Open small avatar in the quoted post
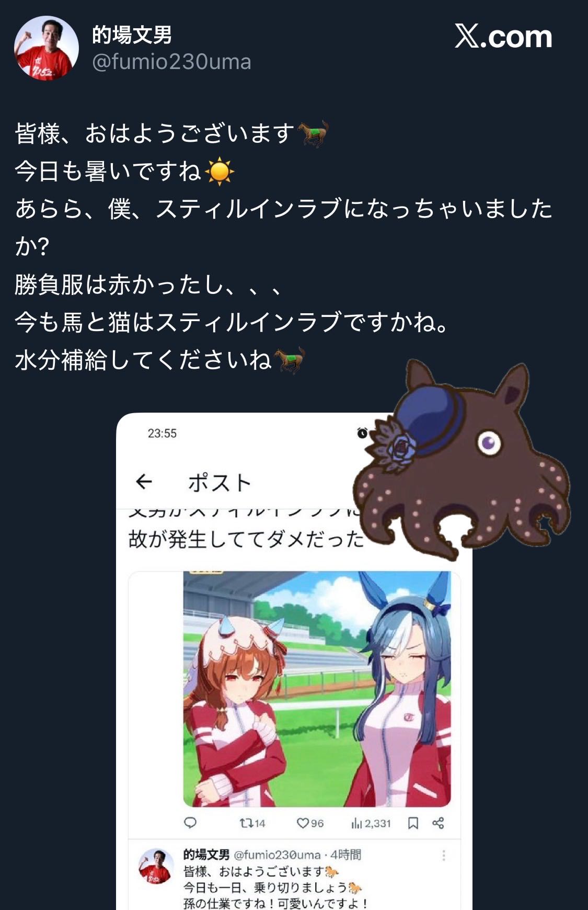The image size is (588, 910). 156,867
